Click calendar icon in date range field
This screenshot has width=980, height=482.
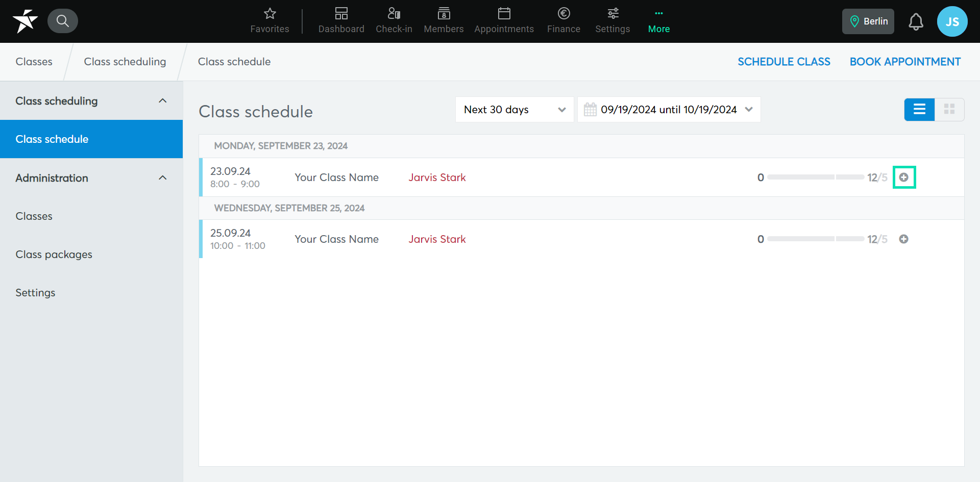pyautogui.click(x=590, y=110)
